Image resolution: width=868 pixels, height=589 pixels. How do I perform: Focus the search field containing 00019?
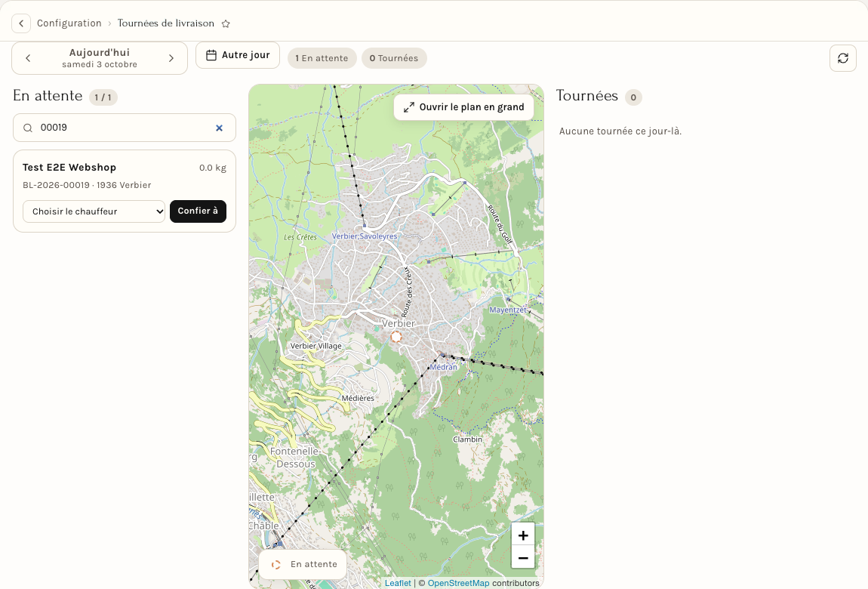tap(125, 128)
